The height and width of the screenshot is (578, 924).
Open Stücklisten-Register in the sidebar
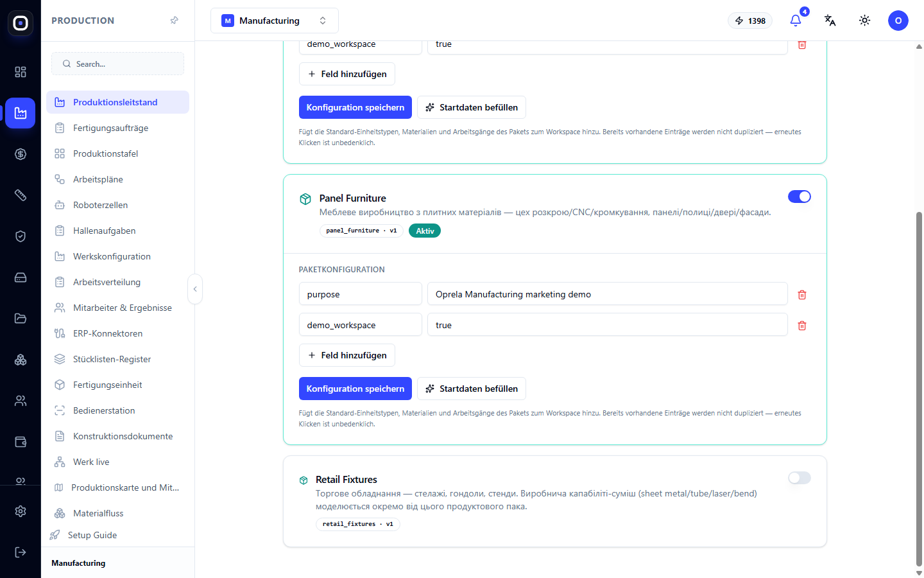click(x=117, y=359)
